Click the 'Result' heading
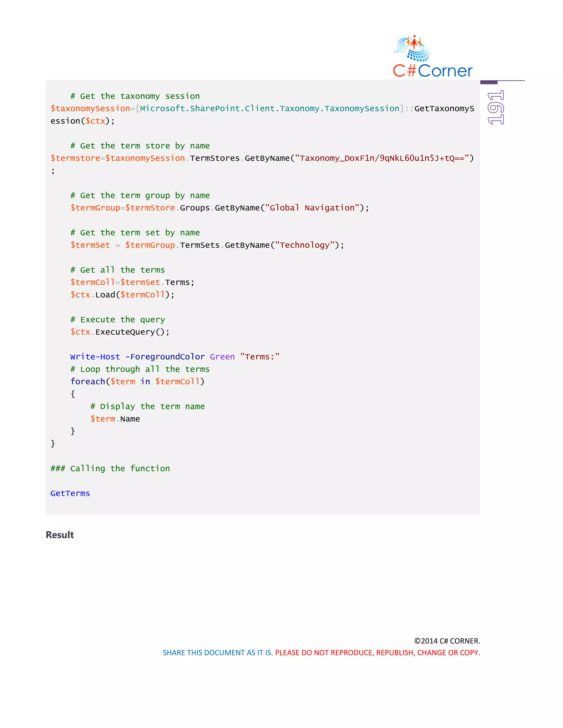 tap(60, 535)
